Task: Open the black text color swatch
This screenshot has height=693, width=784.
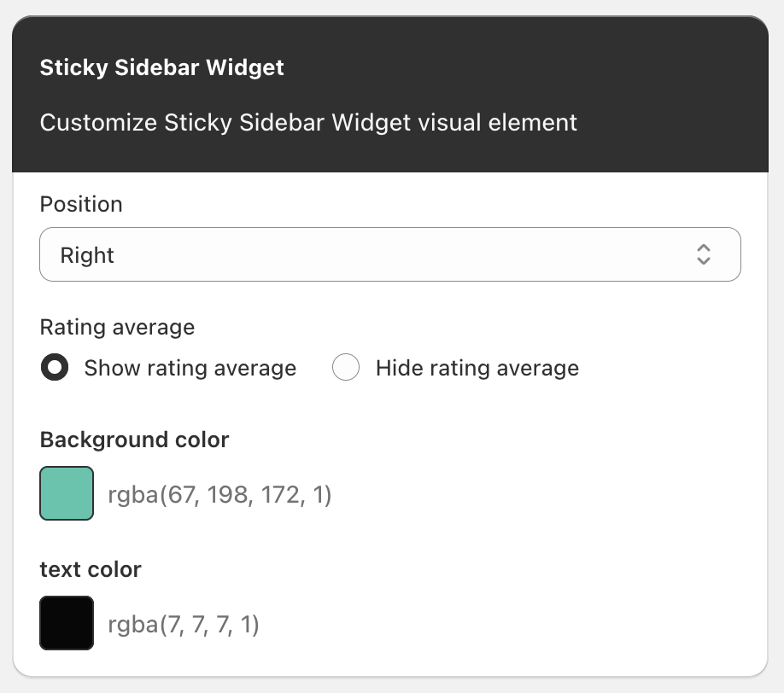Action: click(66, 623)
